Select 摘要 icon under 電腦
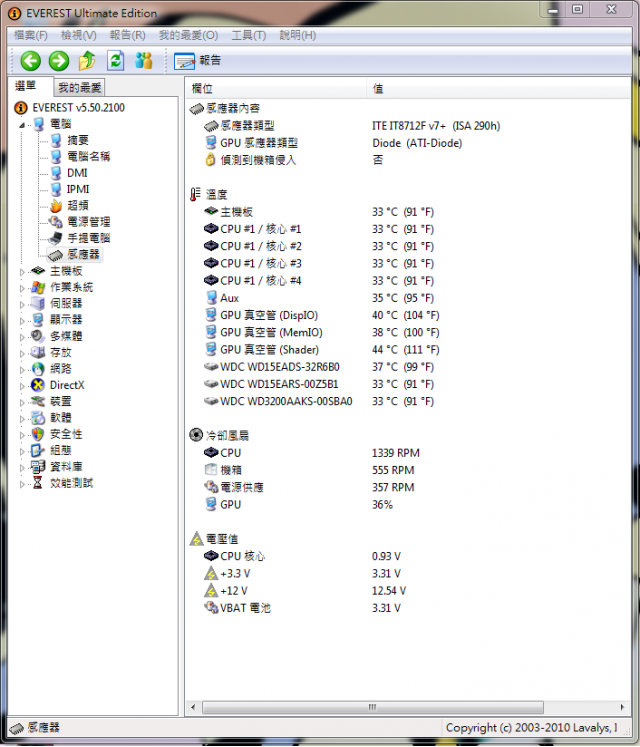Screen dimensions: 640x747 point(56,140)
